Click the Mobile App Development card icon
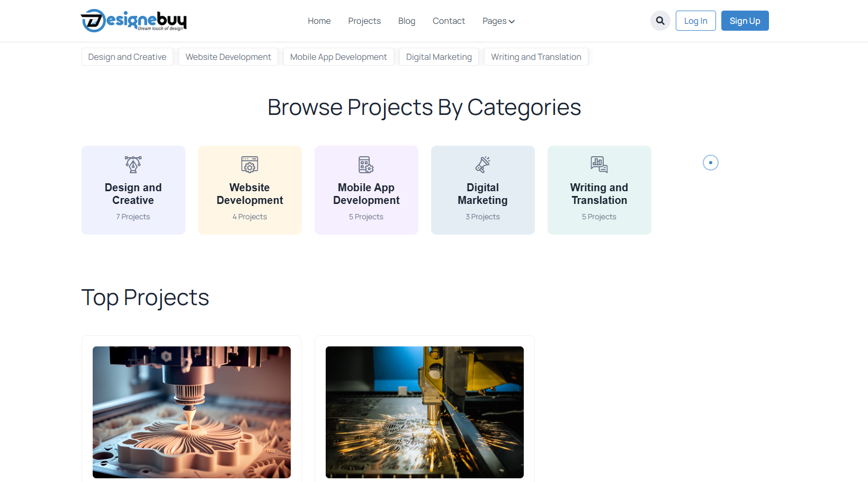The height and width of the screenshot is (482, 868). pos(366,164)
